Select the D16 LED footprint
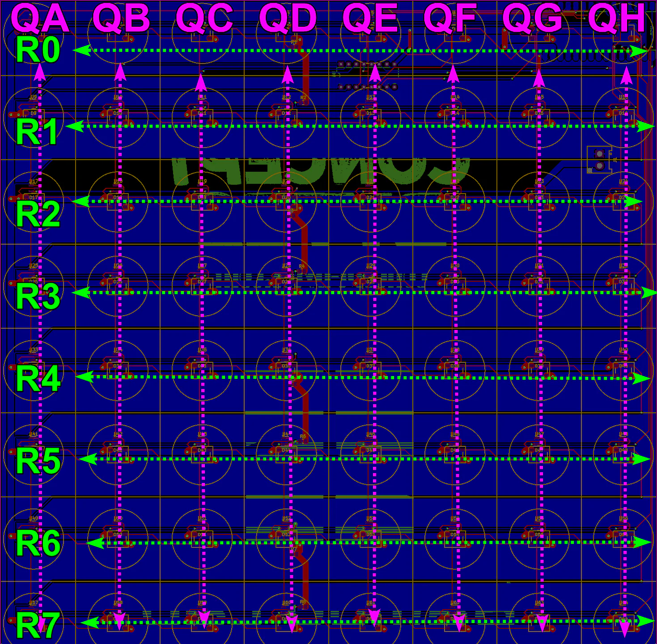Screen dimensions: 657x644 point(623,117)
